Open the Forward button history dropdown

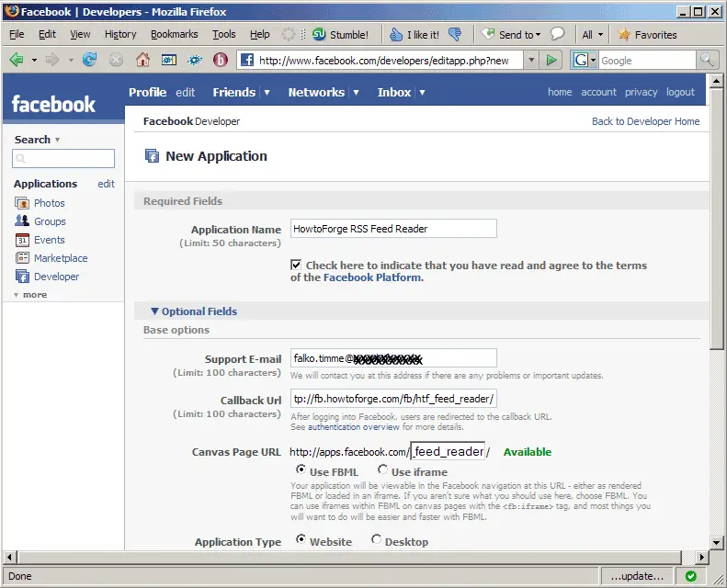pyautogui.click(x=71, y=61)
